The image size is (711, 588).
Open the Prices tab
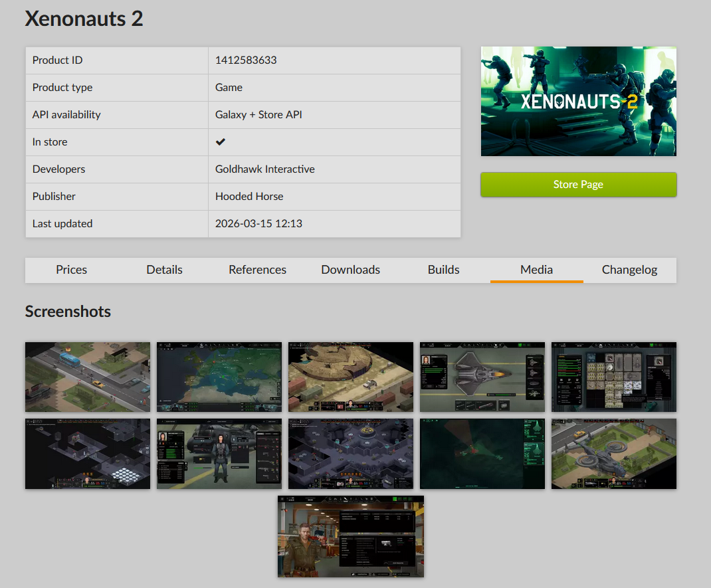pyautogui.click(x=72, y=270)
